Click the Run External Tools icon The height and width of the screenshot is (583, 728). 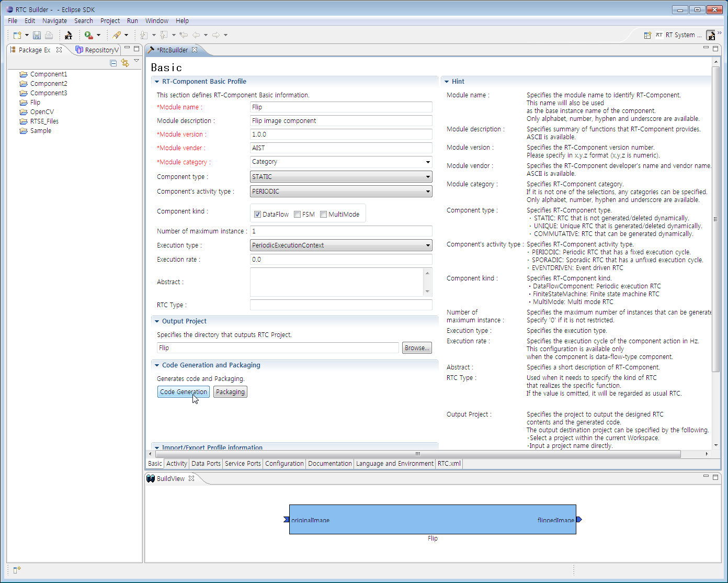tap(88, 35)
